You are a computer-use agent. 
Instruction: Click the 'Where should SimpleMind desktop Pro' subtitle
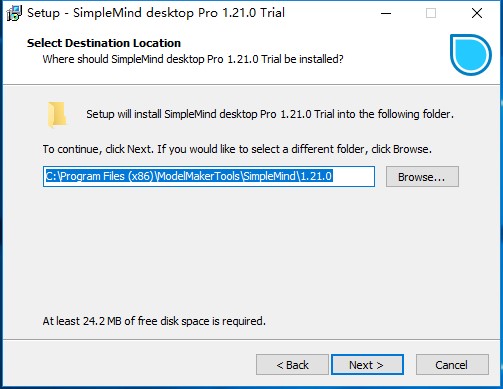click(x=193, y=59)
